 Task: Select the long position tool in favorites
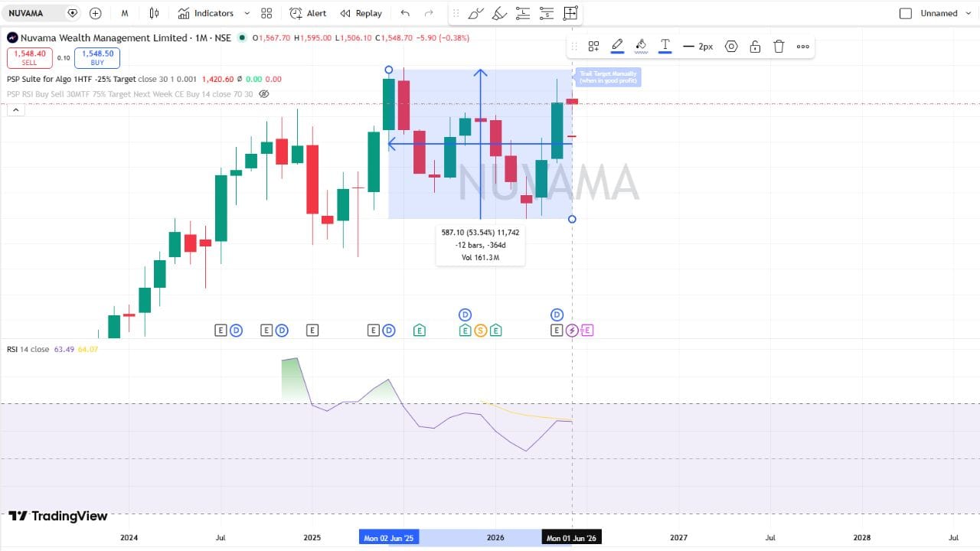tap(523, 13)
